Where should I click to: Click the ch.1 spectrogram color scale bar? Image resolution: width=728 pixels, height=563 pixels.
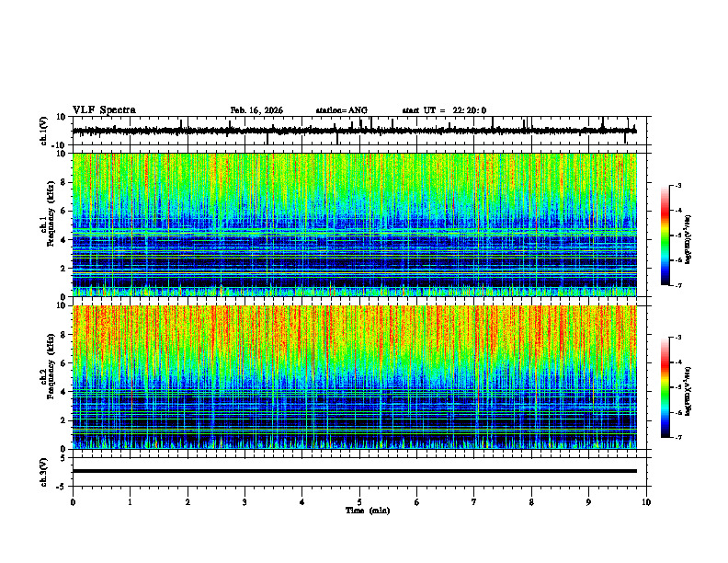click(665, 236)
